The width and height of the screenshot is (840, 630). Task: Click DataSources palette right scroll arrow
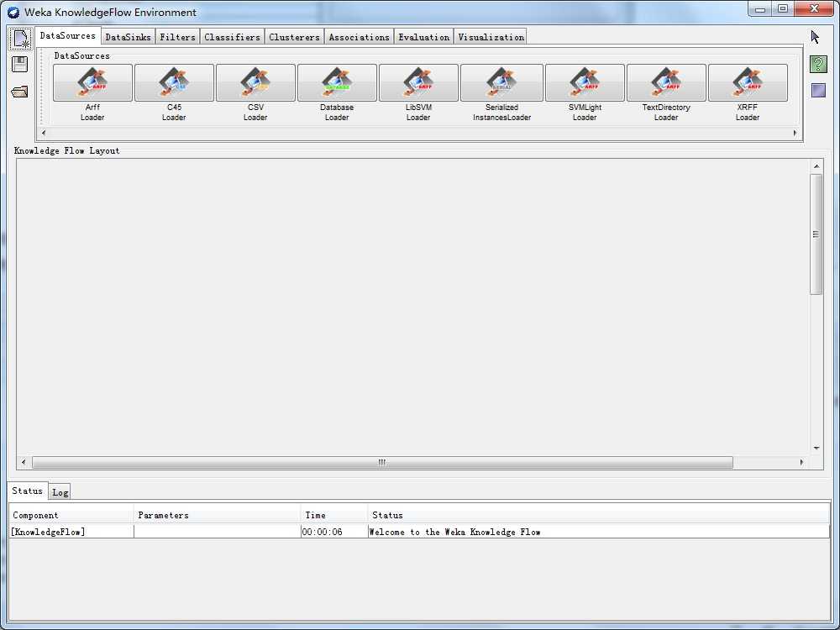coord(795,133)
